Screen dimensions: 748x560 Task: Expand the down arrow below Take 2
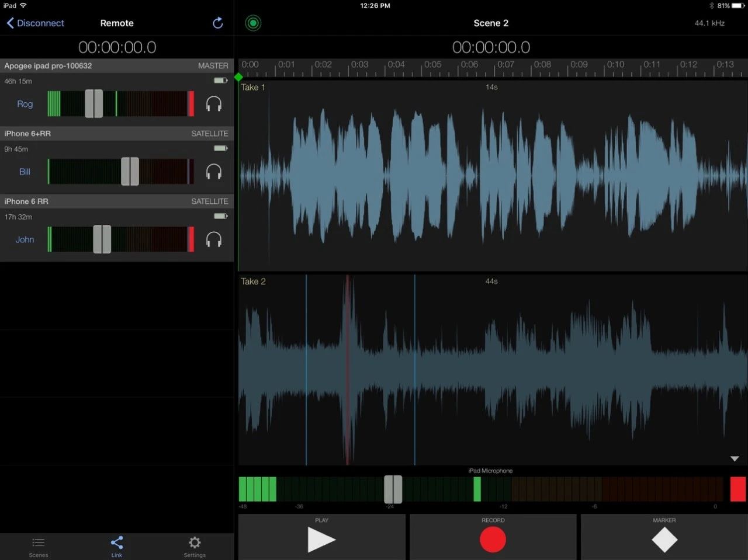[735, 459]
